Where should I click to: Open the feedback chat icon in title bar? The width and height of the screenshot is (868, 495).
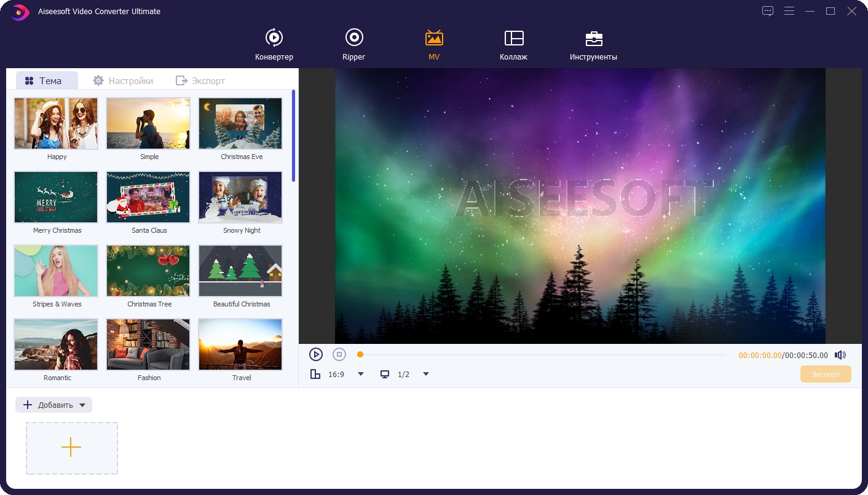pos(767,11)
